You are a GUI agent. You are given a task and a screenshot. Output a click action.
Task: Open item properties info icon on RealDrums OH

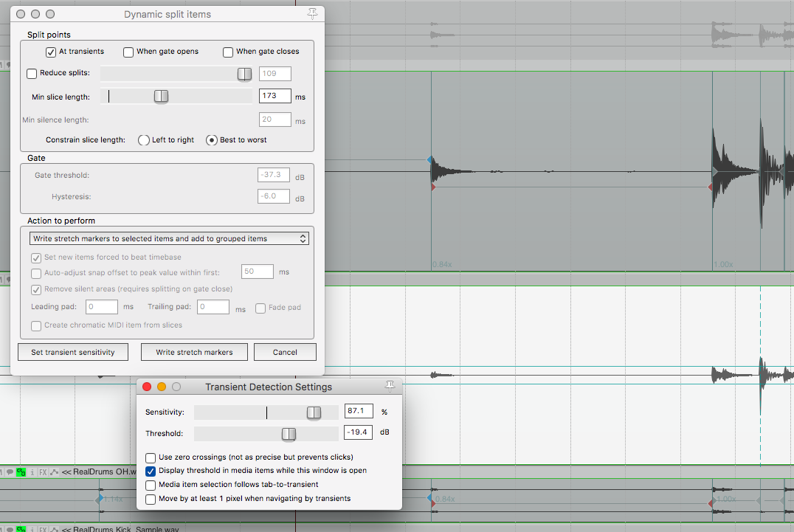[32, 471]
